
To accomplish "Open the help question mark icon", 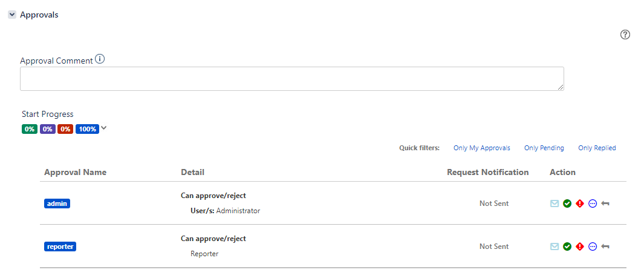I will 625,35.
